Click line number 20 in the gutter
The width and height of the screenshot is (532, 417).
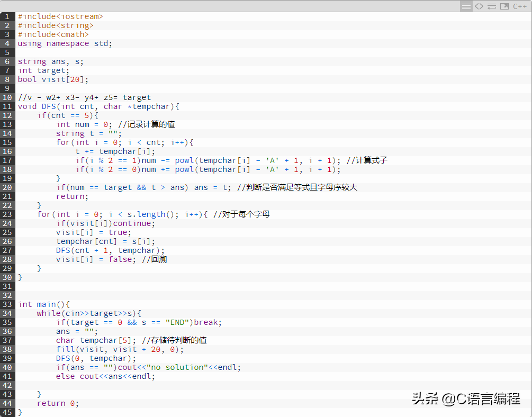(x=7, y=187)
